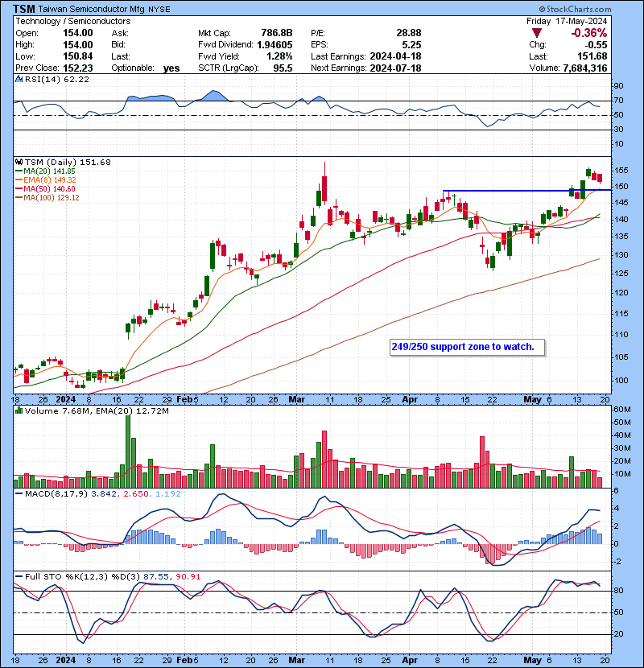Click the blue horizontal resistance line near 149
This screenshot has width=644, height=668.
tap(527, 191)
